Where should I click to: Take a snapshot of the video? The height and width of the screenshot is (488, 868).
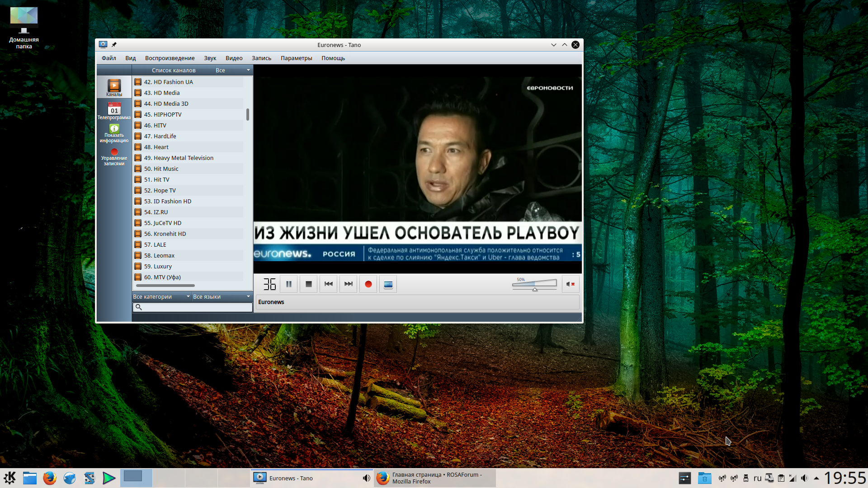388,284
